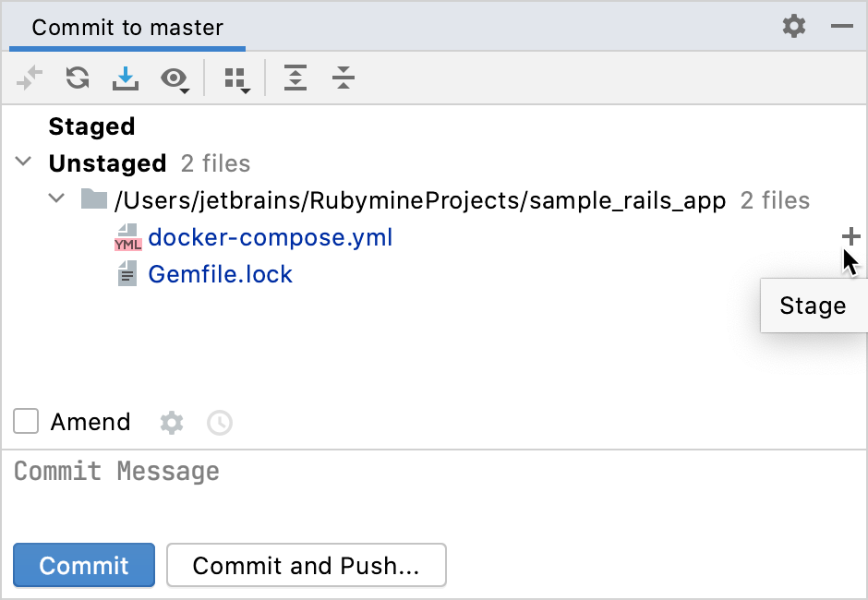Image resolution: width=868 pixels, height=600 pixels.
Task: Click the Refresh changes icon
Action: pyautogui.click(x=77, y=78)
